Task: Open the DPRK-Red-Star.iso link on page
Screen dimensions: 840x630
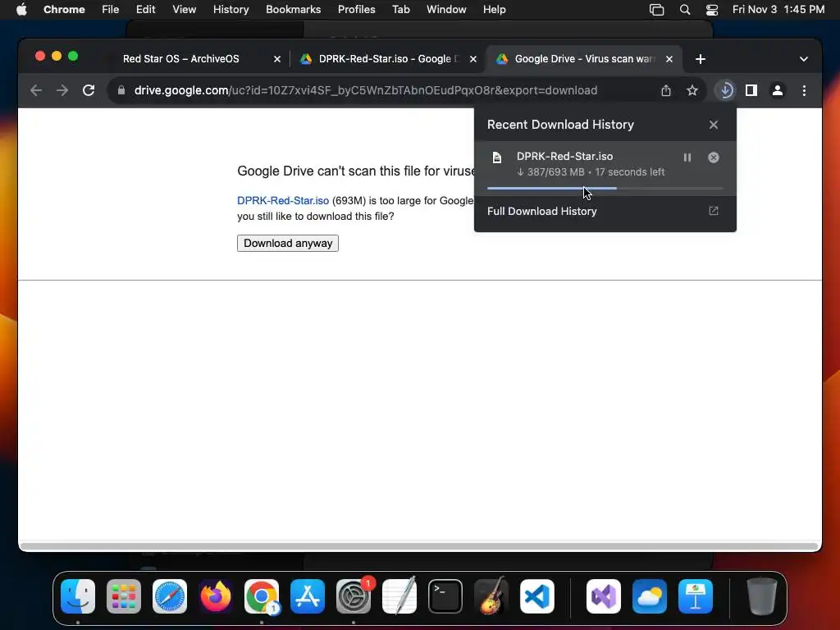Action: coord(283,200)
